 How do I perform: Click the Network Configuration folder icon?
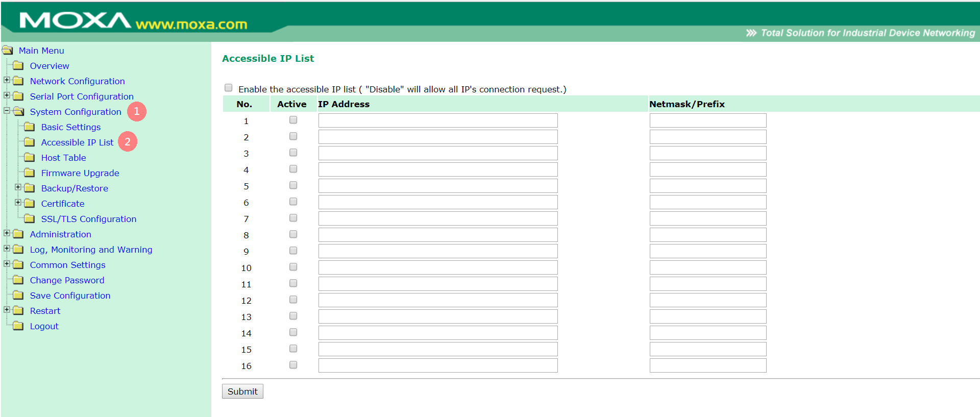[x=18, y=81]
